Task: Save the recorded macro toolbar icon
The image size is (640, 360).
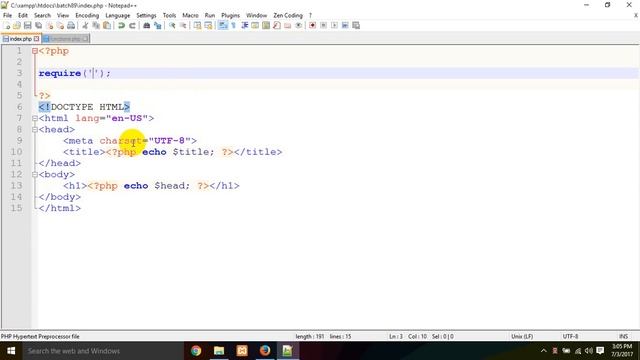Action: (356, 25)
